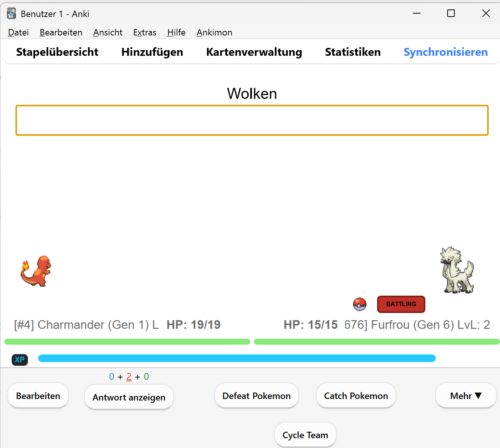Image resolution: width=500 pixels, height=448 pixels.
Task: Click Defeat Pokemon button
Action: pos(256,396)
